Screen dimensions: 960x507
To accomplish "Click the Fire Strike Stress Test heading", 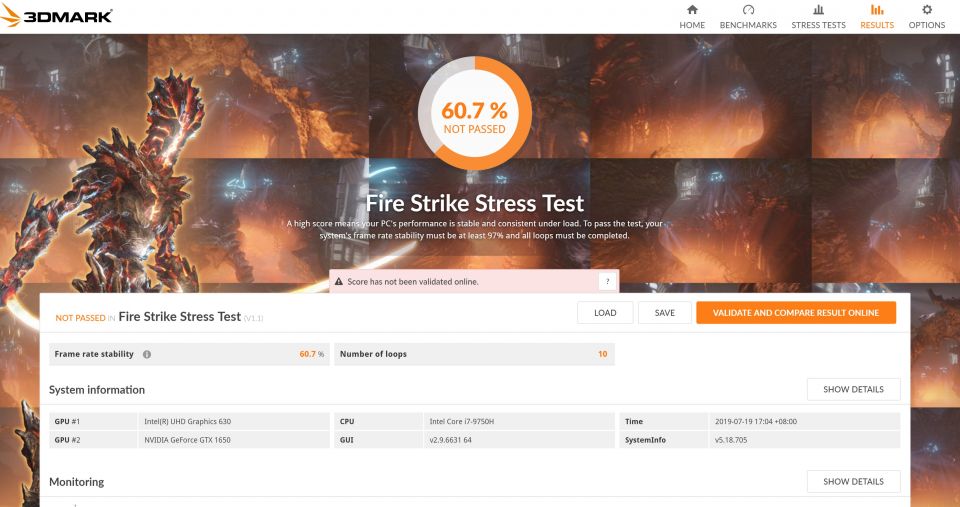I will coord(474,203).
